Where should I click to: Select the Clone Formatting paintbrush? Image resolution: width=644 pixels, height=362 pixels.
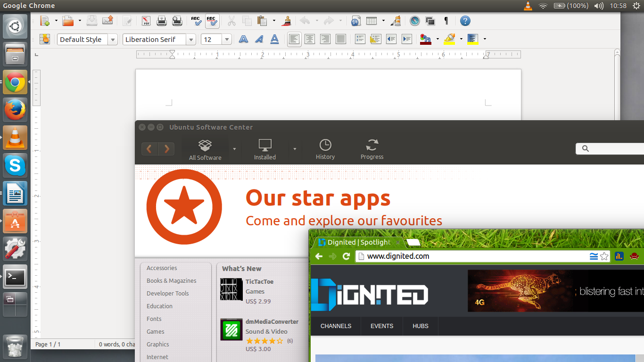286,21
